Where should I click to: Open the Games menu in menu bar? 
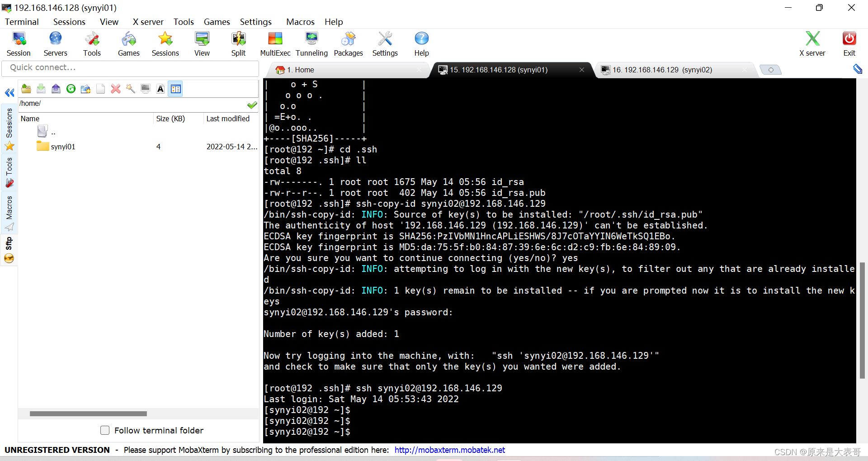pos(217,22)
